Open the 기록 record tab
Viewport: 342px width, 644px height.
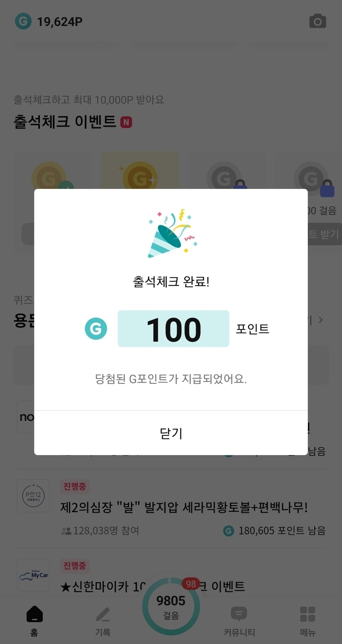coord(103,620)
